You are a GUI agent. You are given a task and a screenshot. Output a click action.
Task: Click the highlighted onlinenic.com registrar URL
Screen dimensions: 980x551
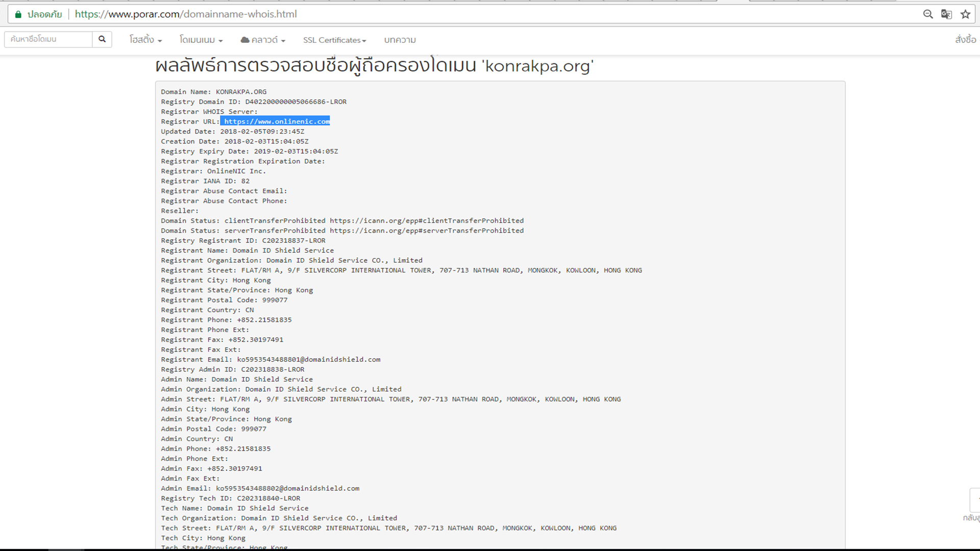[x=277, y=121]
